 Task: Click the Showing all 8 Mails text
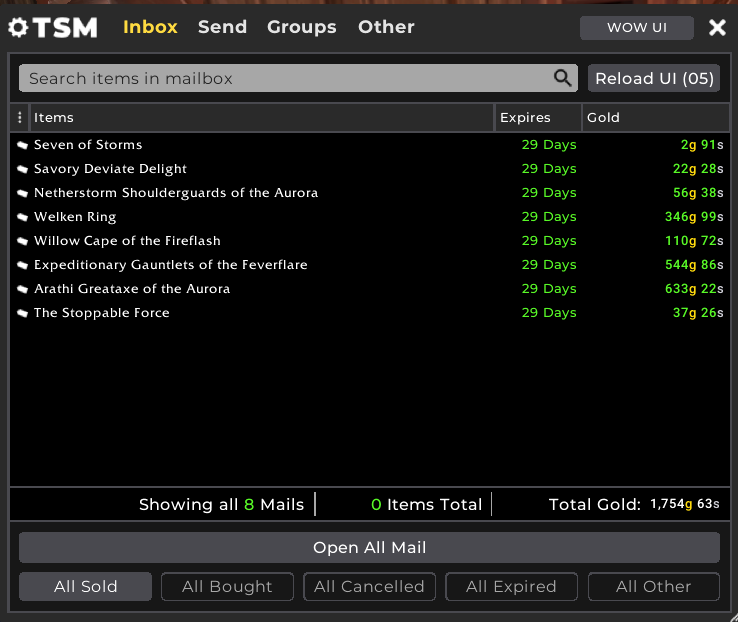(x=221, y=504)
